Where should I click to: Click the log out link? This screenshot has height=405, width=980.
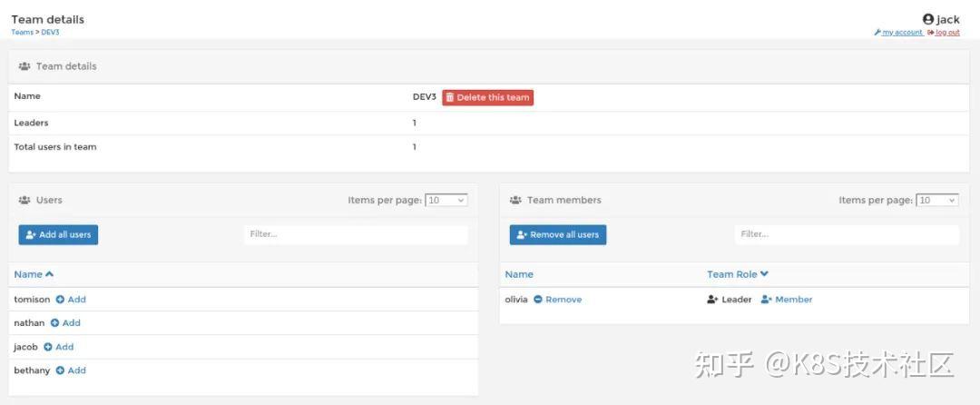coord(946,33)
